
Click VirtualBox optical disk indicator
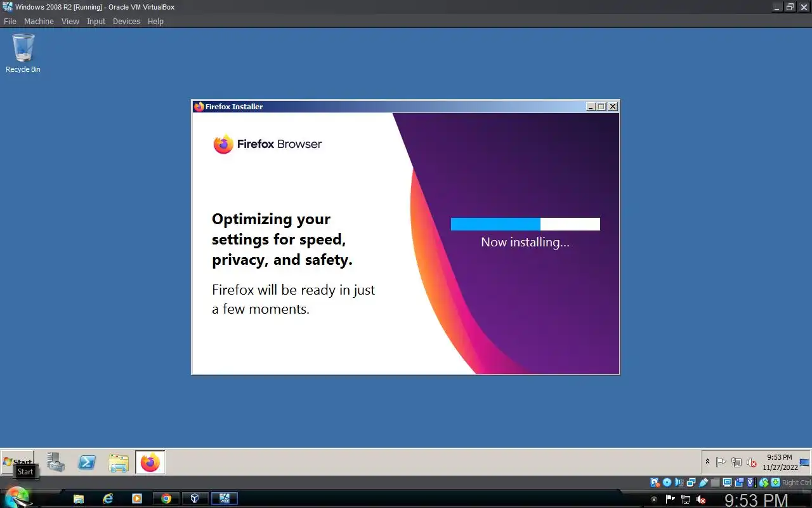(x=667, y=483)
